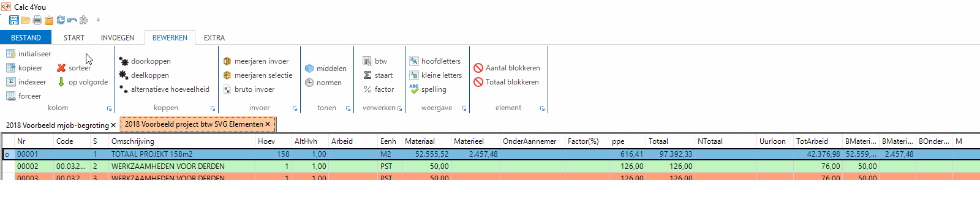The height and width of the screenshot is (224, 980).
Task: Click the print icon in quick toolbar
Action: [37, 20]
